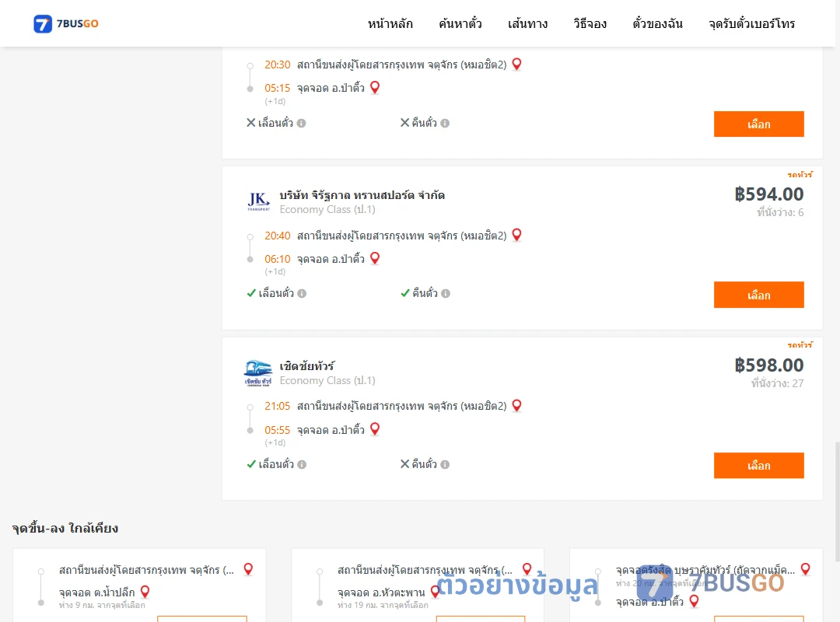
Task: Open the ค้นหาตั๋ว menu item
Action: 460,23
